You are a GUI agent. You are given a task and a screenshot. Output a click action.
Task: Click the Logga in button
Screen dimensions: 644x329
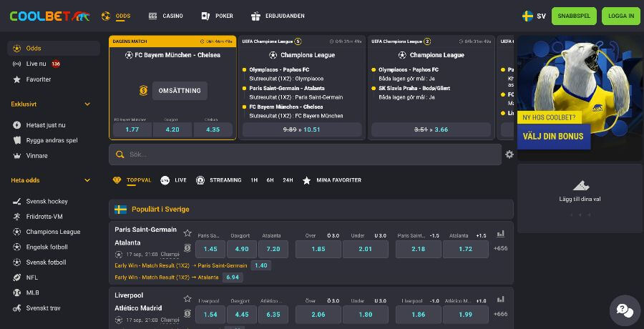pos(620,16)
